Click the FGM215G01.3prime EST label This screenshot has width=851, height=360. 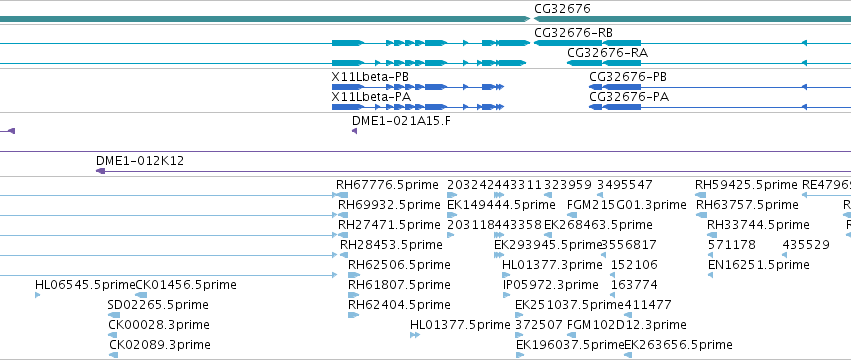coord(627,205)
